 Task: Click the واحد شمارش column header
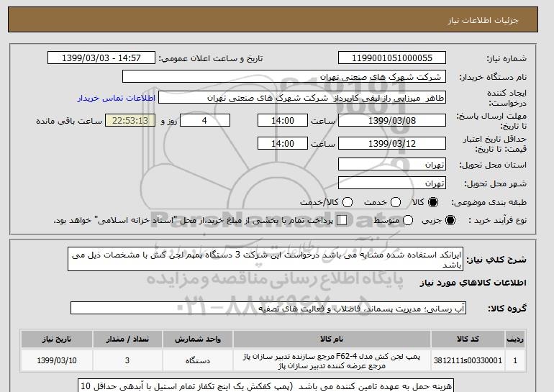click(x=198, y=339)
